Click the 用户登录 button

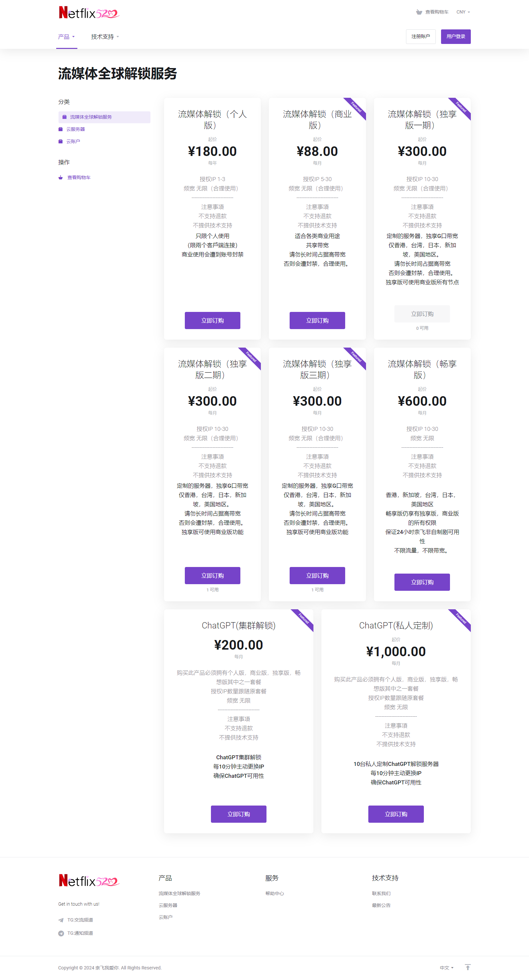pos(456,37)
